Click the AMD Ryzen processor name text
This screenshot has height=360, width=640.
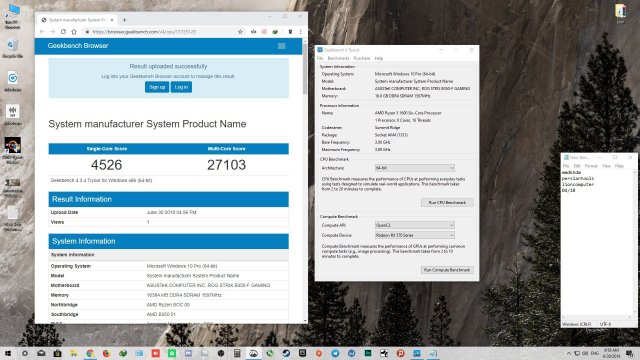408,113
